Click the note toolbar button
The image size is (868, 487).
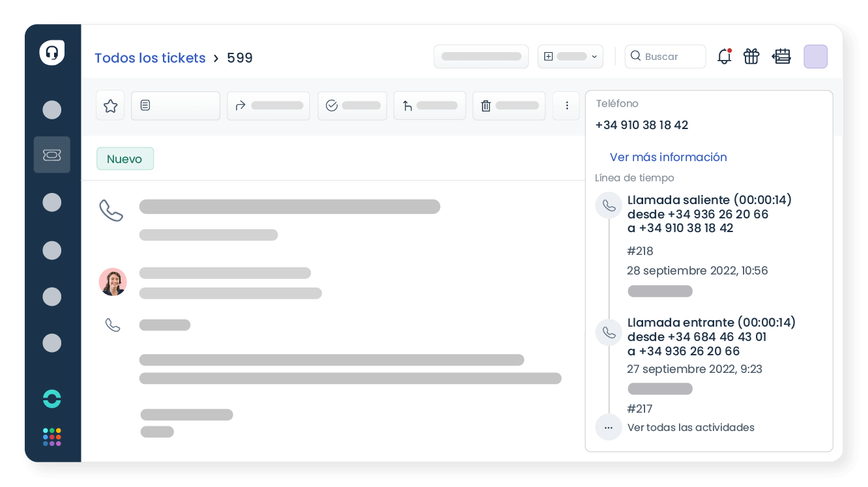pyautogui.click(x=175, y=106)
